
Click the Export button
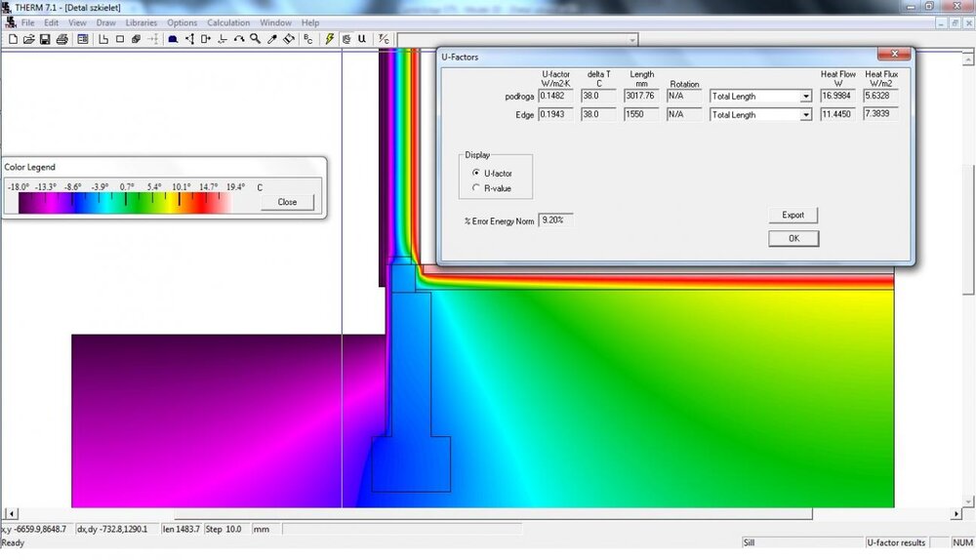tap(793, 215)
